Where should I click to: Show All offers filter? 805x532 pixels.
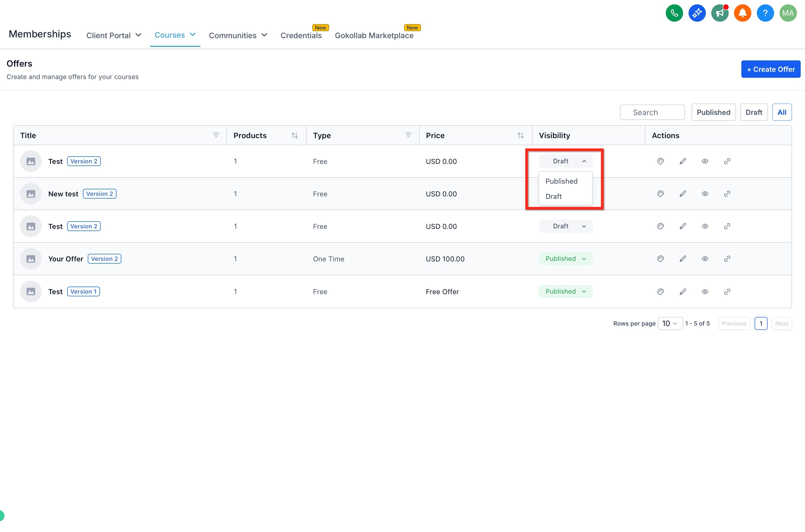point(782,112)
